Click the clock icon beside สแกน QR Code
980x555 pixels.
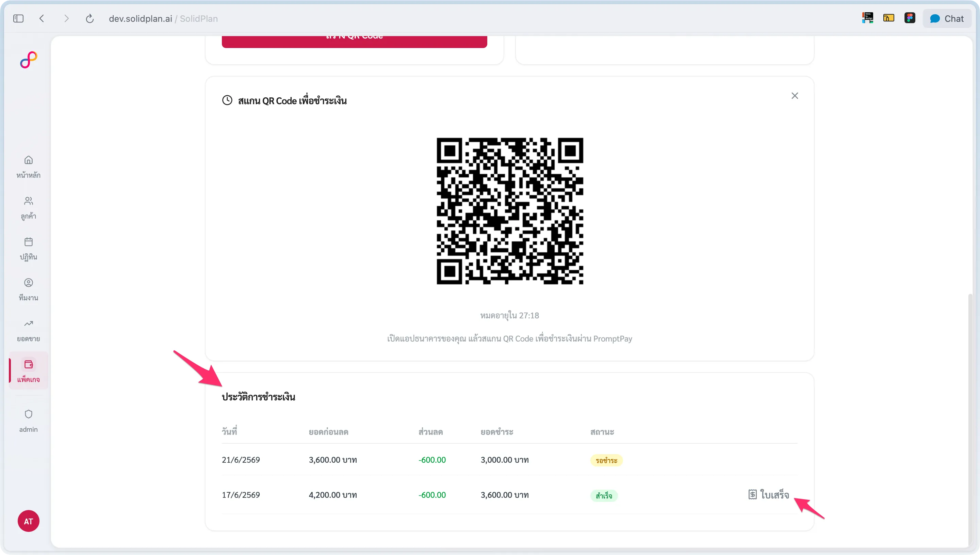tap(227, 100)
